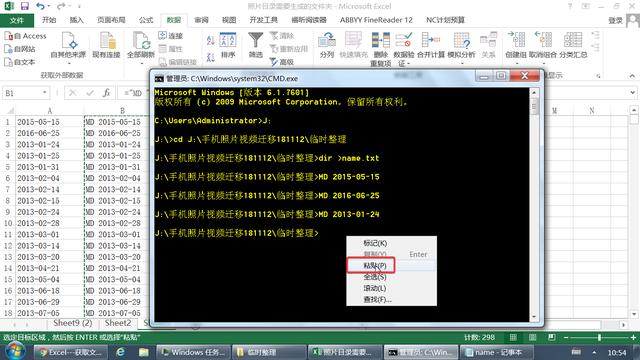Switch to Page Layout view in status bar

point(533,338)
